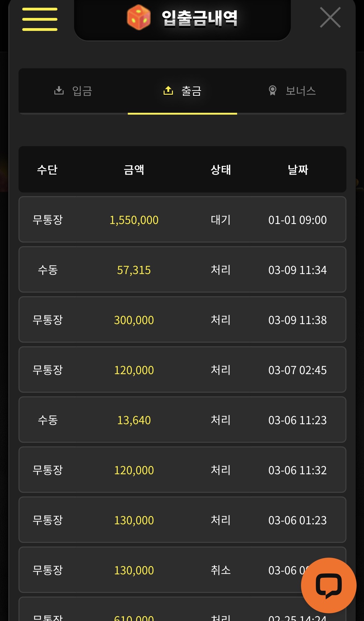Click the 03-07 02:45 withdrawal entry

pyautogui.click(x=182, y=370)
